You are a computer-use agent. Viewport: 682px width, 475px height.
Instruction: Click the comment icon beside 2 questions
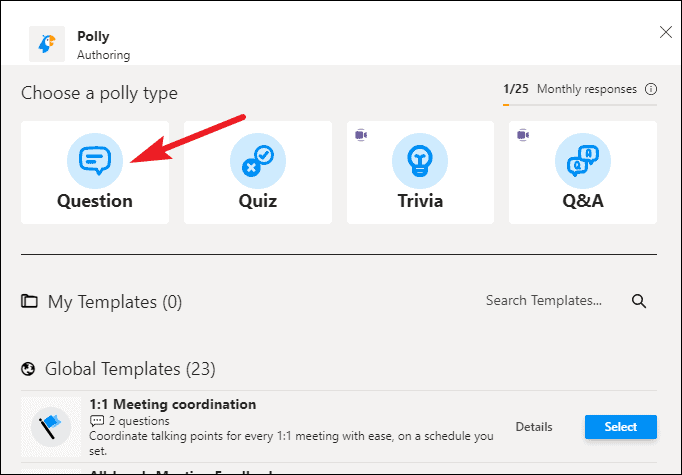pos(97,421)
